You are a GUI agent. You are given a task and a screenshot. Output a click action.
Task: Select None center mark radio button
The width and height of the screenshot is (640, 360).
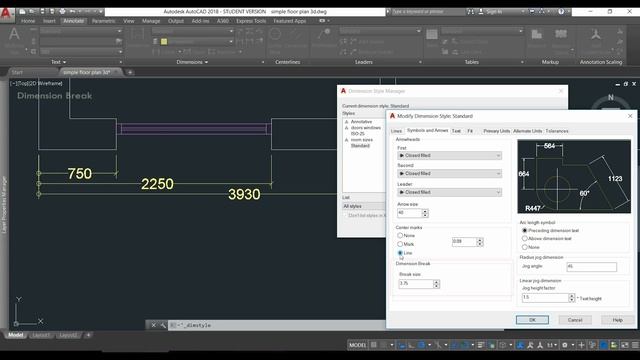pos(400,236)
